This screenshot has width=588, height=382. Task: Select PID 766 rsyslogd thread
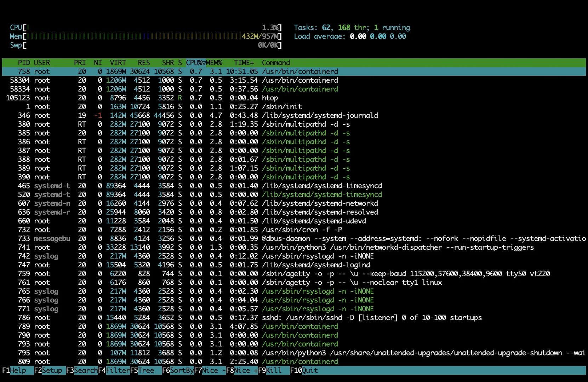click(294, 300)
